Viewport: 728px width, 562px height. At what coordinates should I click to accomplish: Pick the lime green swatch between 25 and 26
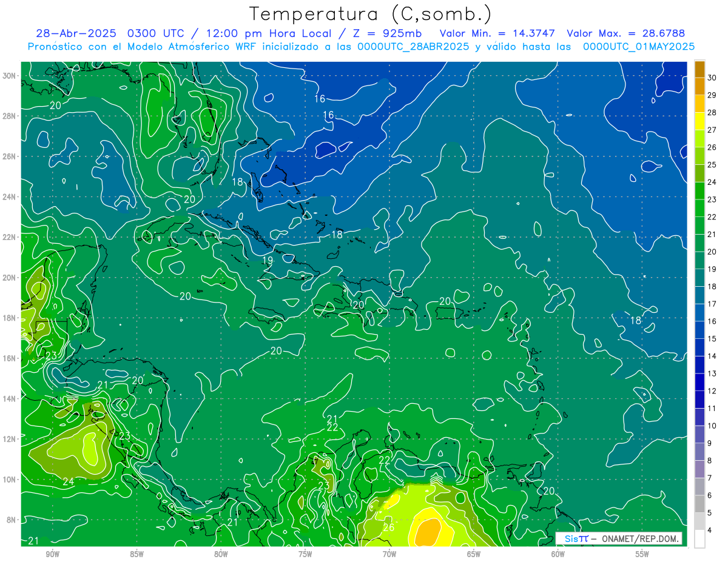700,156
